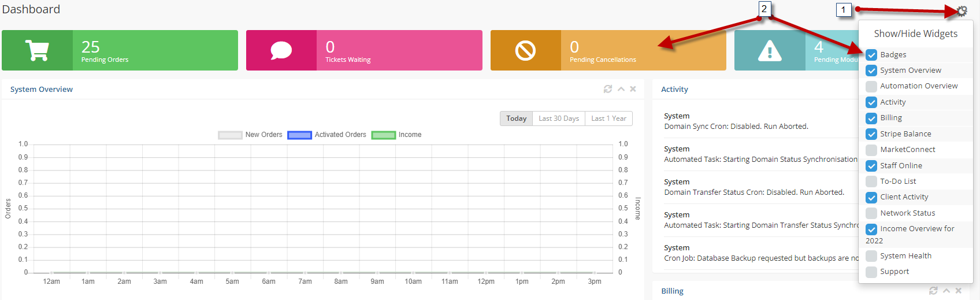Click the Pending Orders shopping cart icon
This screenshot has height=300, width=980.
pos(37,50)
